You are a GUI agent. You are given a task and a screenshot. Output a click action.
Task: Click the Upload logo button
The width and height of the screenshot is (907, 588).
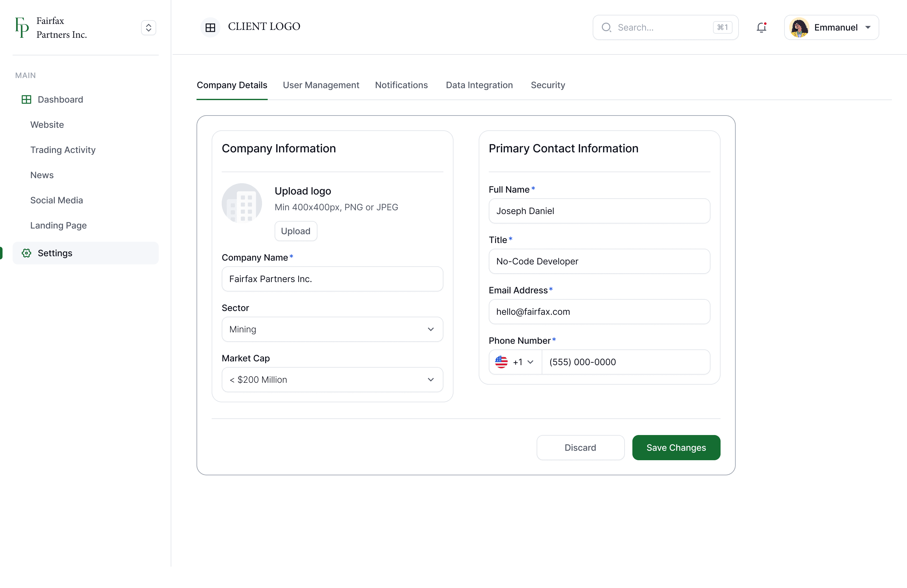295,231
